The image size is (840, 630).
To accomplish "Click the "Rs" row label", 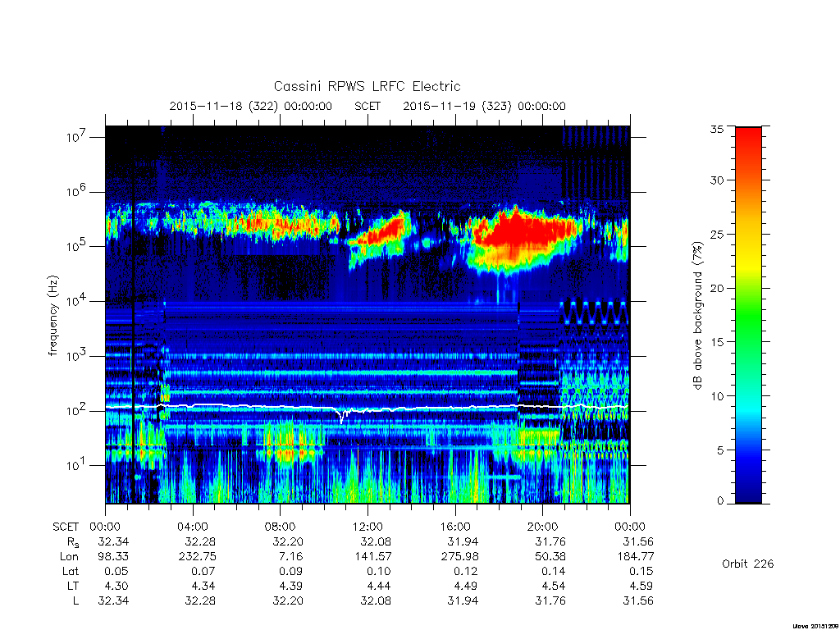I will [x=73, y=542].
